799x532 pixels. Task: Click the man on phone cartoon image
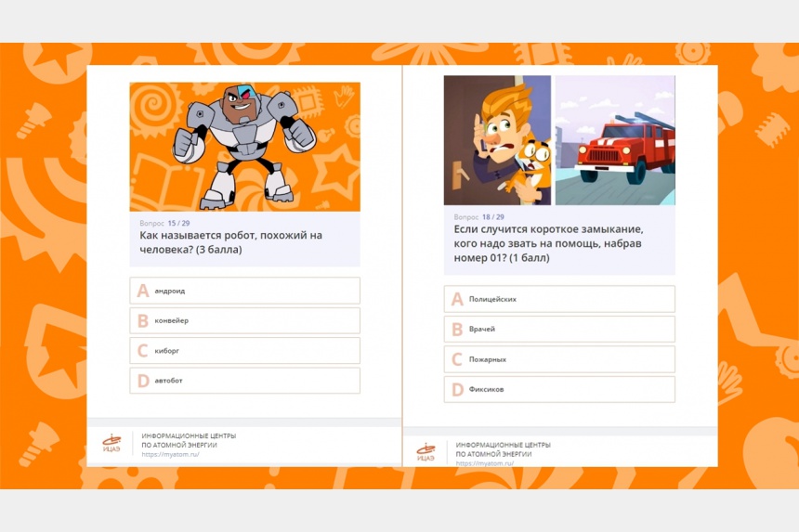[497, 140]
